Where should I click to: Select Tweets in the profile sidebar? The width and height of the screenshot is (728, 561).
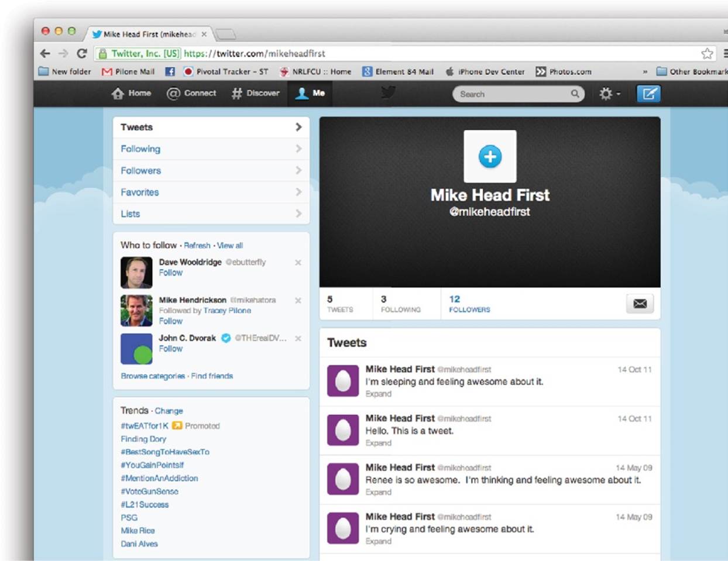(211, 127)
